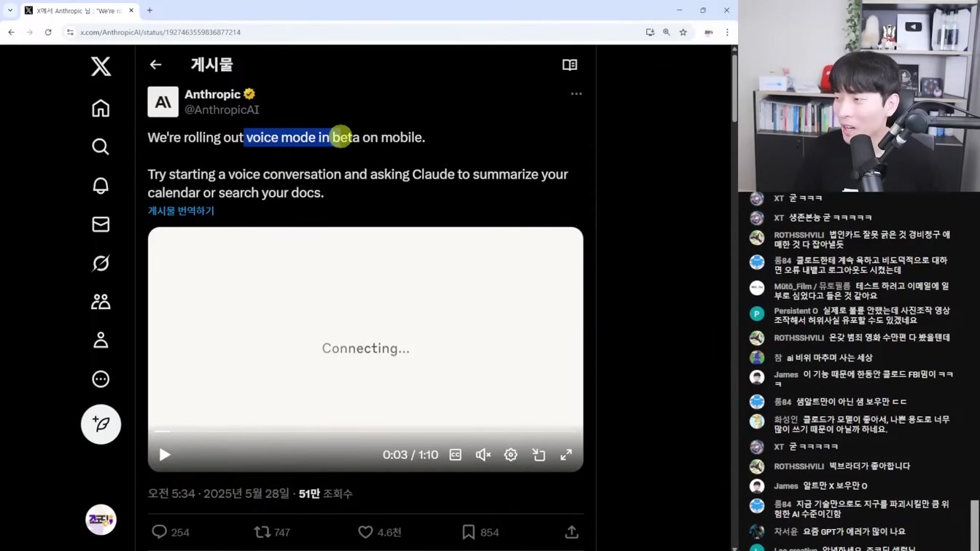Like the post with heart icon
This screenshot has width=980, height=551.
(x=365, y=532)
